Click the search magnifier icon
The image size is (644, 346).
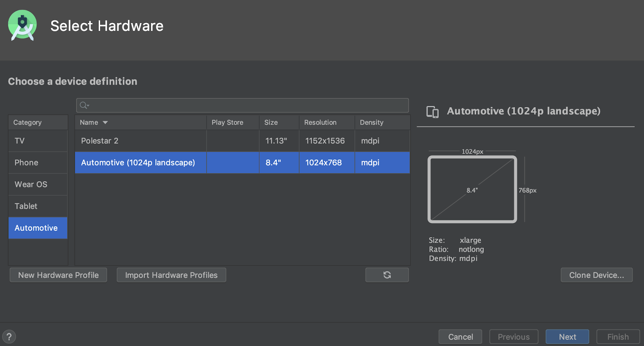click(84, 105)
